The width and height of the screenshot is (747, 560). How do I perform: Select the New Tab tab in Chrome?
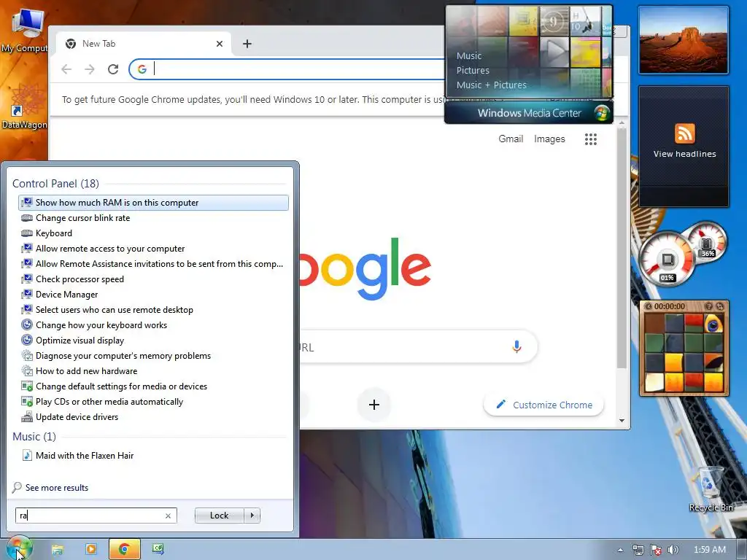[143, 44]
